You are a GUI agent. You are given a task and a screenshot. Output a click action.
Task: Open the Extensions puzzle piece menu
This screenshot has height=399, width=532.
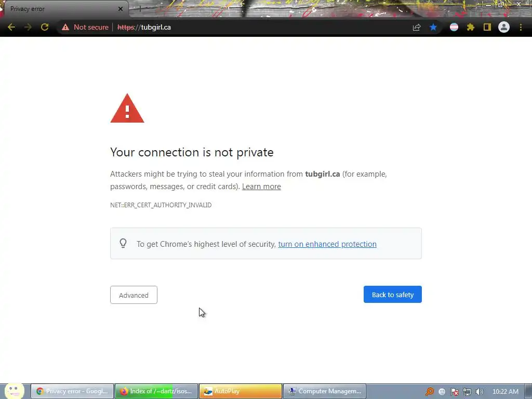(471, 27)
